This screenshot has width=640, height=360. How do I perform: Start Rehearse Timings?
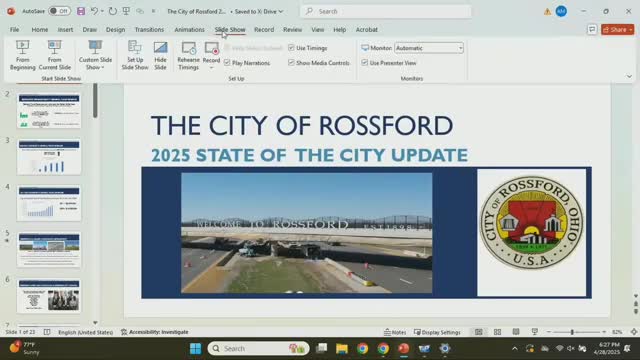click(x=188, y=55)
